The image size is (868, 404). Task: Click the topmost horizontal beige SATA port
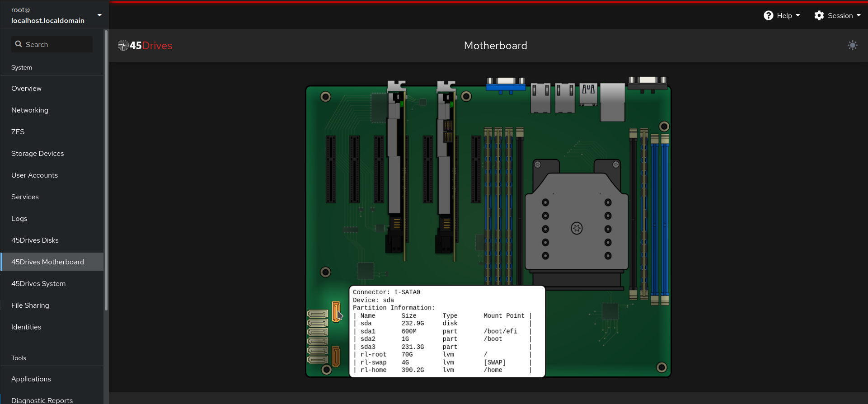pos(318,314)
